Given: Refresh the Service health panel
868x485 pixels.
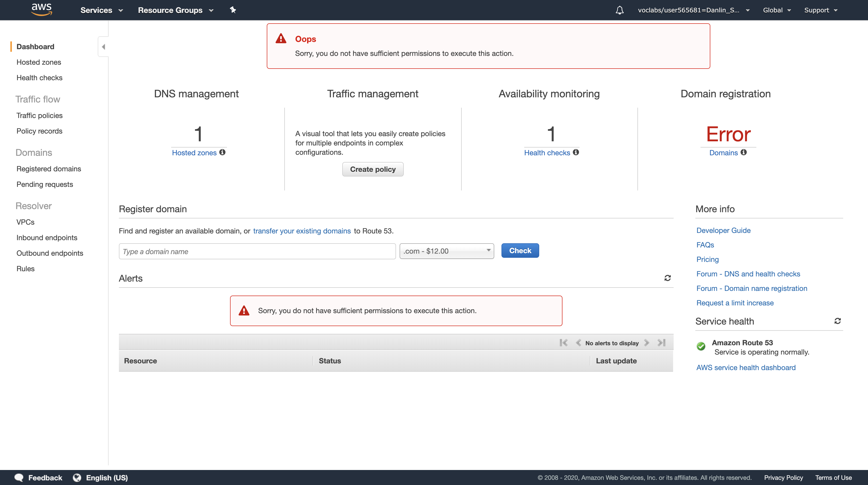Looking at the screenshot, I should (837, 321).
